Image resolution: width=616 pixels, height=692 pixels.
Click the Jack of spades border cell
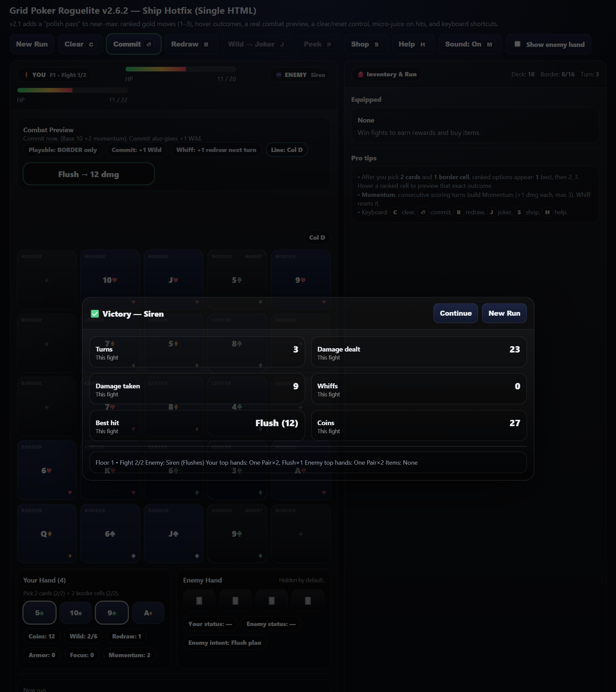point(174,534)
